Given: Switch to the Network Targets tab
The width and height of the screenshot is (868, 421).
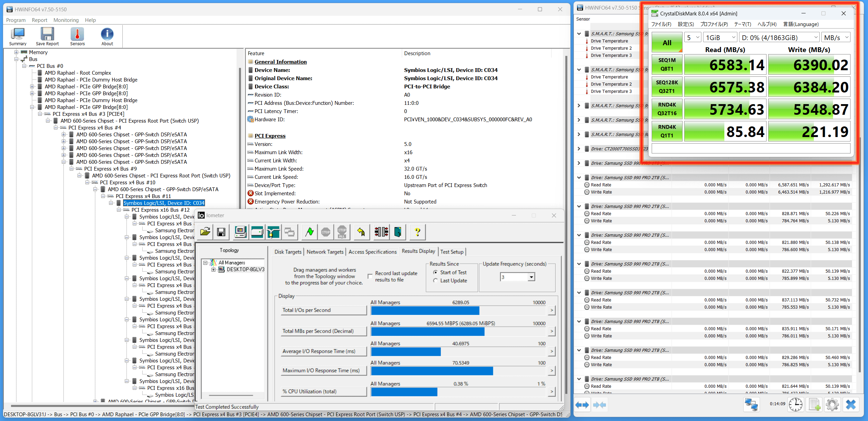Looking at the screenshot, I should tap(325, 252).
